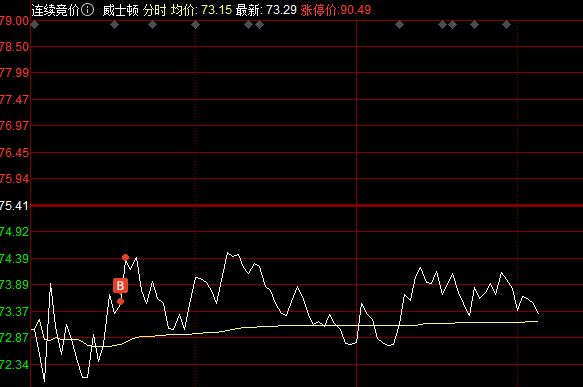Viewport: 583px width, 387px height.
Task: Select the rightmost diamond event marker
Action: point(506,25)
